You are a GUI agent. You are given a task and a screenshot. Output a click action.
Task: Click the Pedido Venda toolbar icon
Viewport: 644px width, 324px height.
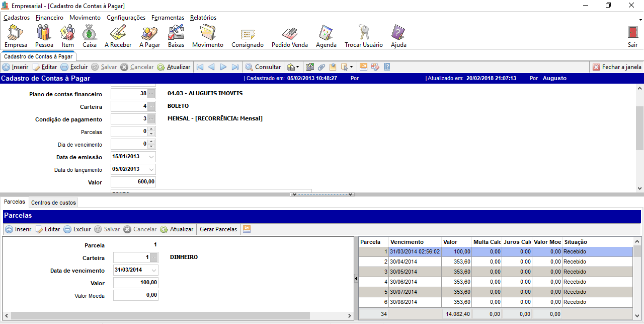tap(289, 36)
